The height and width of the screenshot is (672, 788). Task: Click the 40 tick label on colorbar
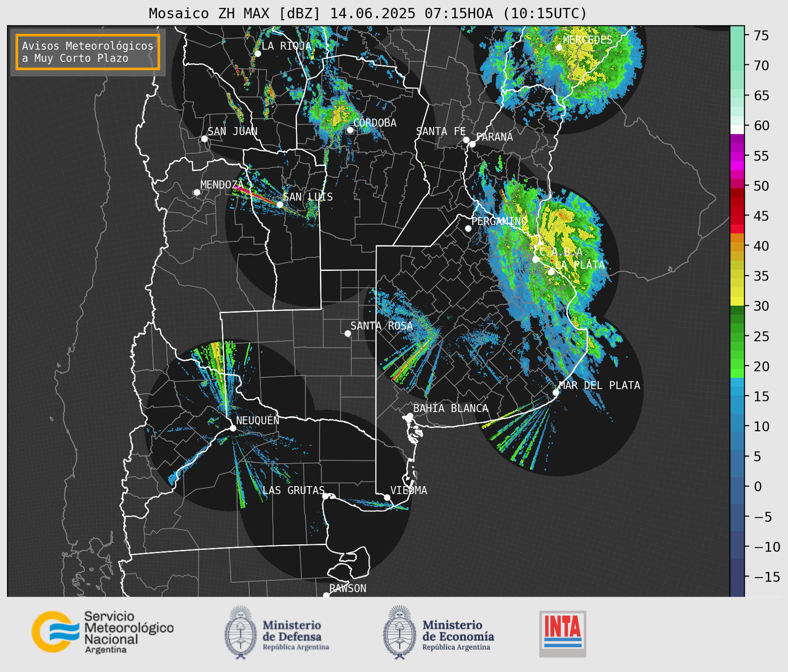760,246
